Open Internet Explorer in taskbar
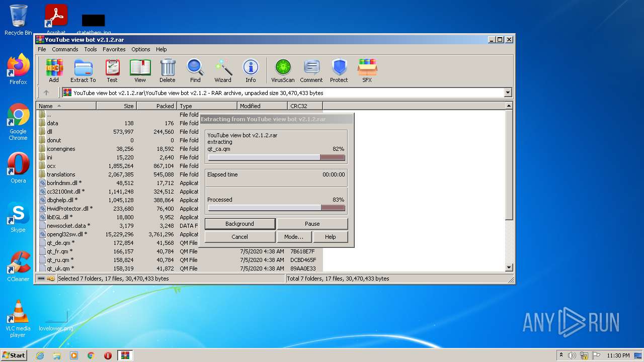This screenshot has width=644, height=362. point(40,355)
